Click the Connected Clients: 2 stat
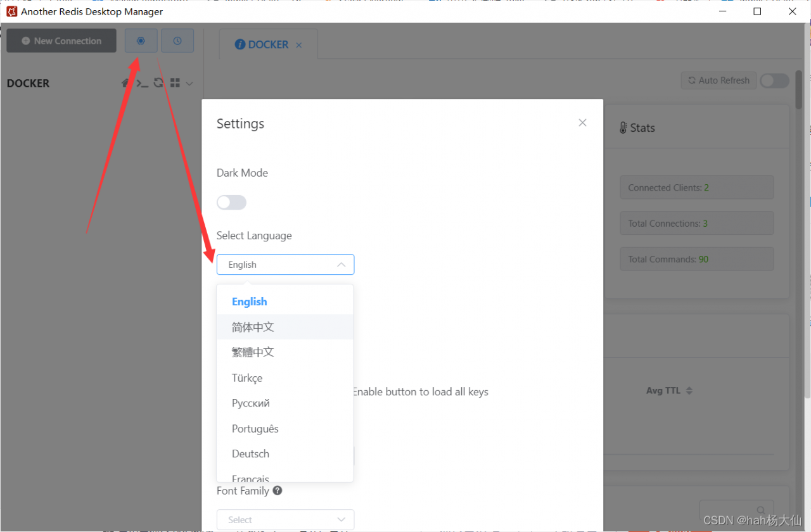This screenshot has width=811, height=532. pyautogui.click(x=697, y=187)
